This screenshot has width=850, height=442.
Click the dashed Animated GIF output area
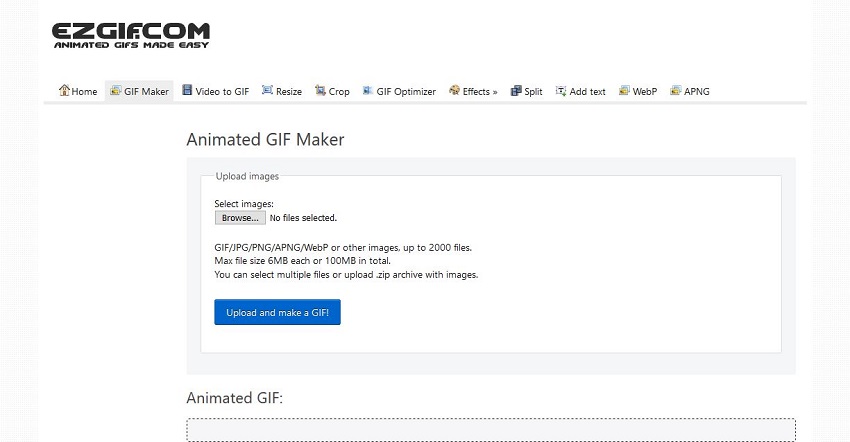pos(490,430)
